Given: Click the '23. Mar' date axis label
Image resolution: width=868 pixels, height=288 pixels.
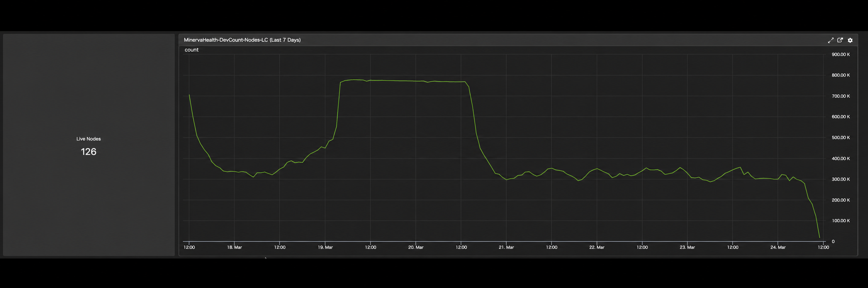Looking at the screenshot, I should point(687,247).
